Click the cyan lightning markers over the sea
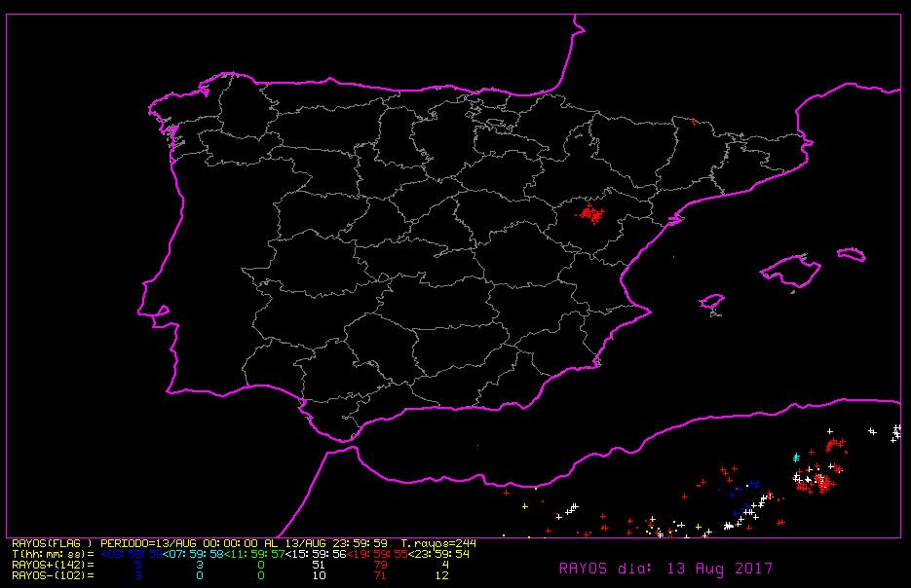Image resolution: width=911 pixels, height=588 pixels. coord(796,457)
